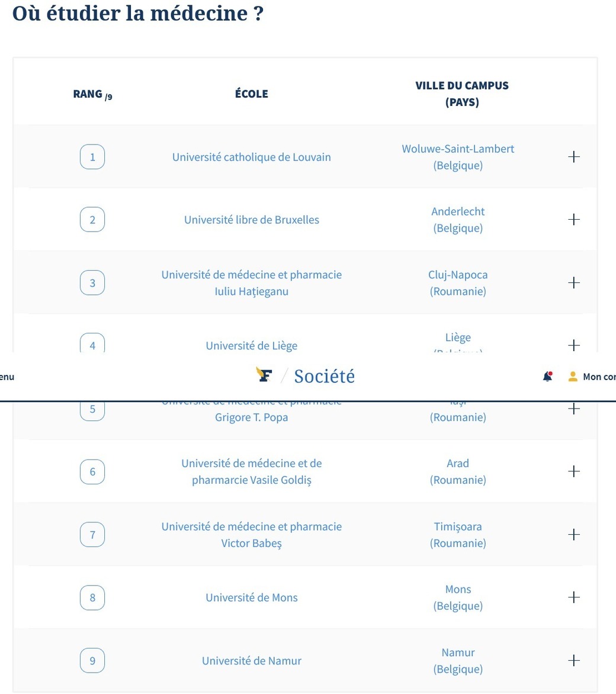Expand Université catholique de Louvain row

(573, 157)
